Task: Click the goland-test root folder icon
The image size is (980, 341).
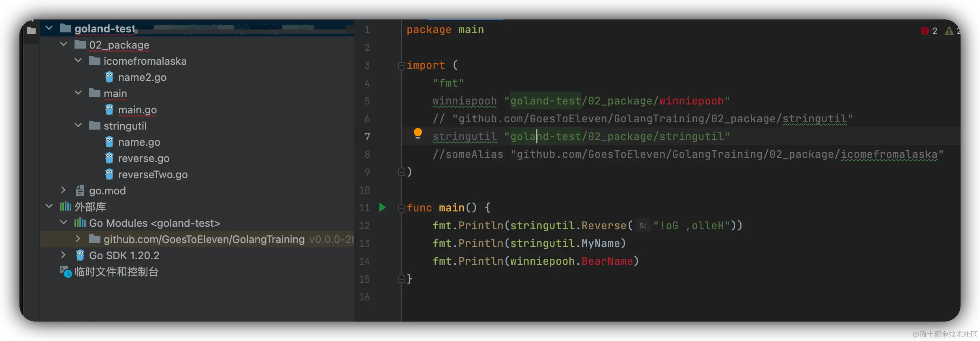Action: (x=66, y=28)
